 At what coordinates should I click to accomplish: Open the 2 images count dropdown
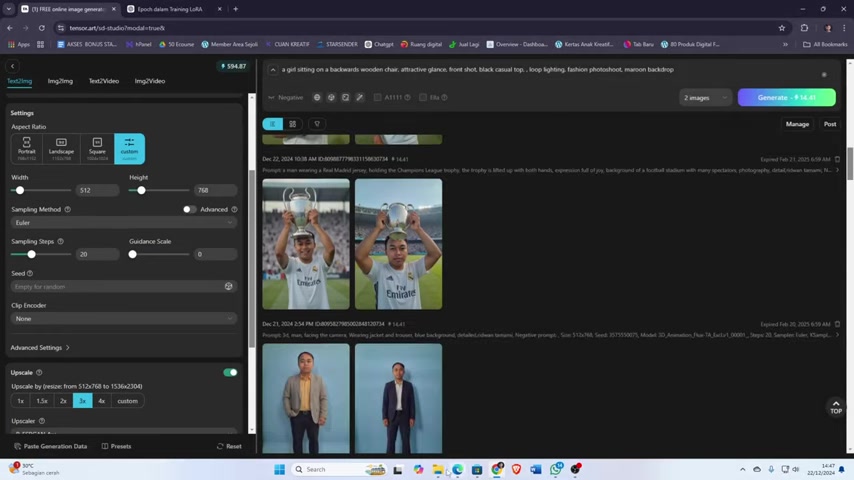[x=705, y=98]
